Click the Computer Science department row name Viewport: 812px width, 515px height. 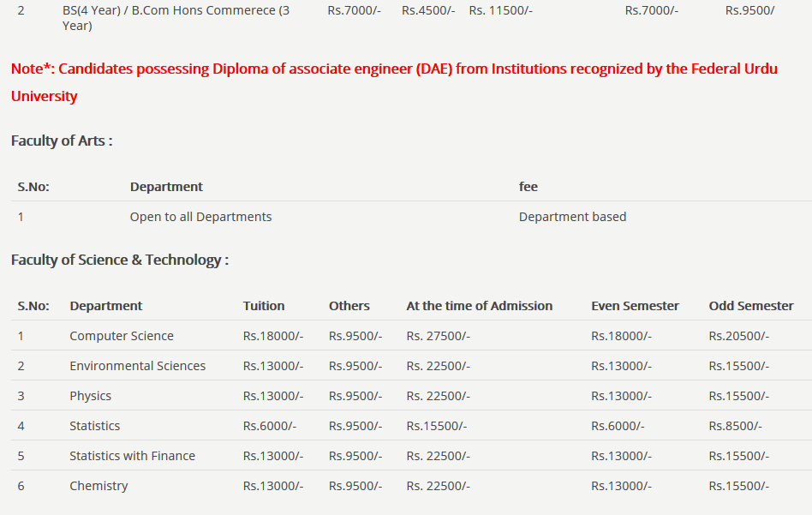(122, 336)
